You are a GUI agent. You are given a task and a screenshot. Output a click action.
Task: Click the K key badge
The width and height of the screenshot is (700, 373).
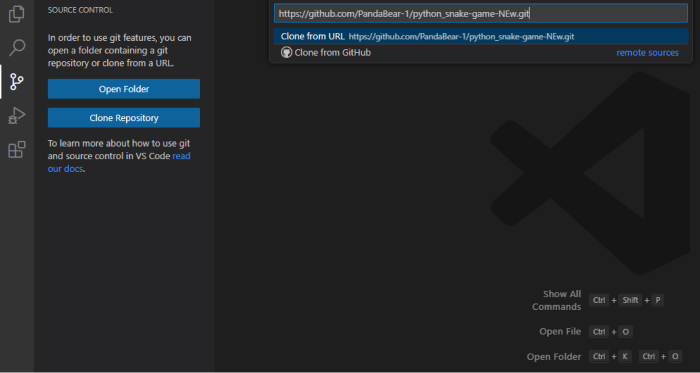tap(625, 356)
